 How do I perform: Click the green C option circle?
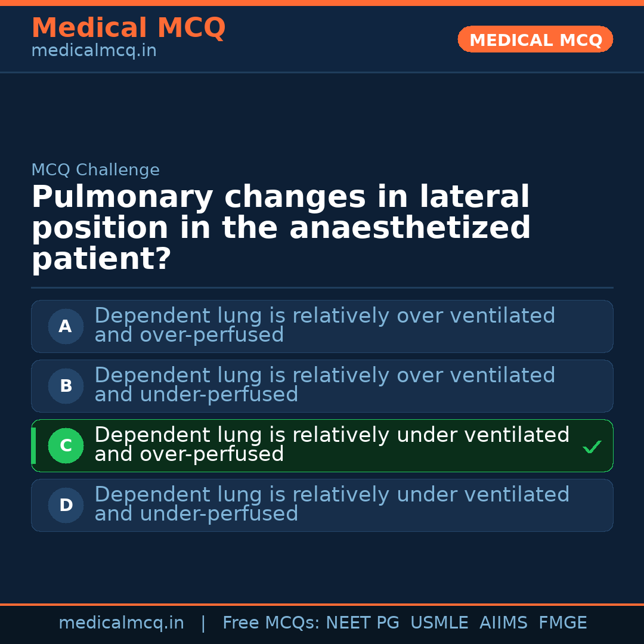pyautogui.click(x=66, y=445)
